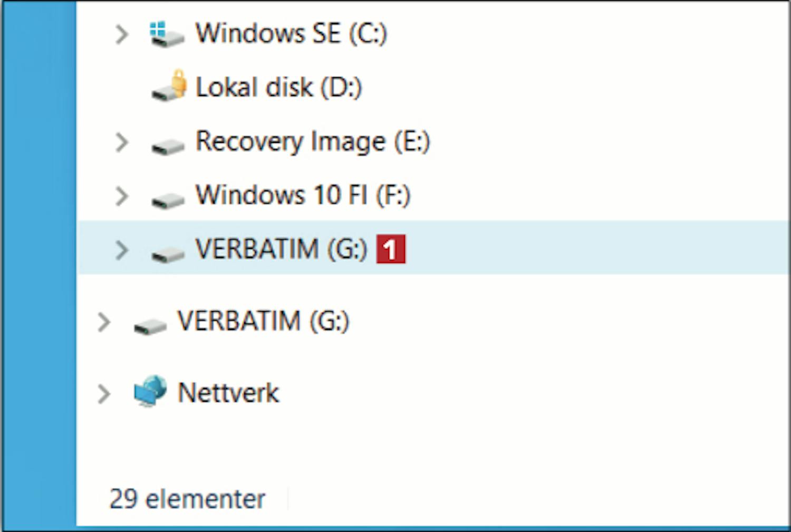Open Recovery Image (E:) label
Viewport: 791px width, 532px height.
click(x=313, y=142)
